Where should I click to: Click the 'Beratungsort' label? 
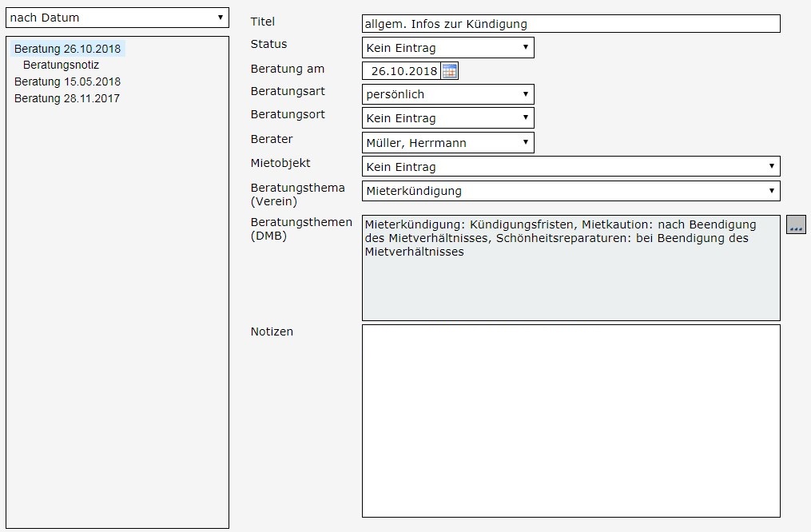click(288, 114)
